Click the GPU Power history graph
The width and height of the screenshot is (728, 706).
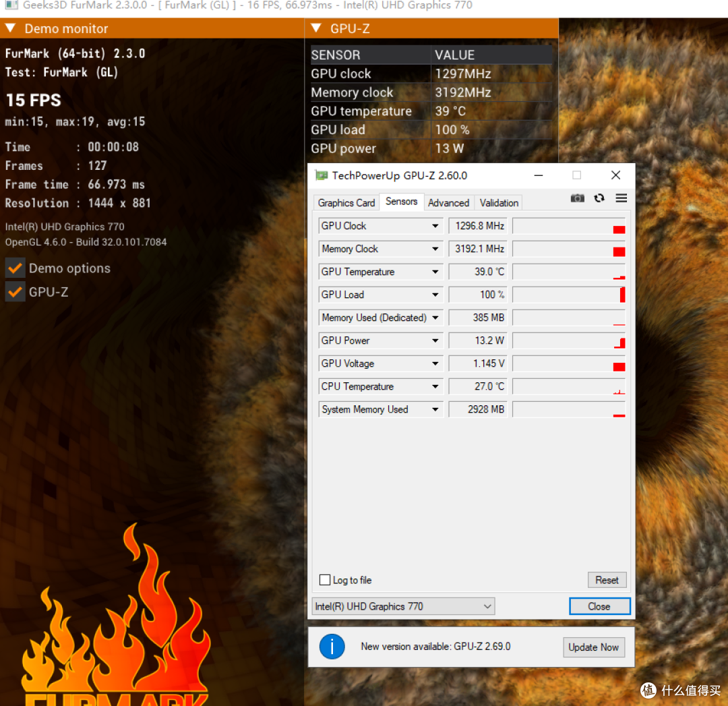[x=569, y=341]
